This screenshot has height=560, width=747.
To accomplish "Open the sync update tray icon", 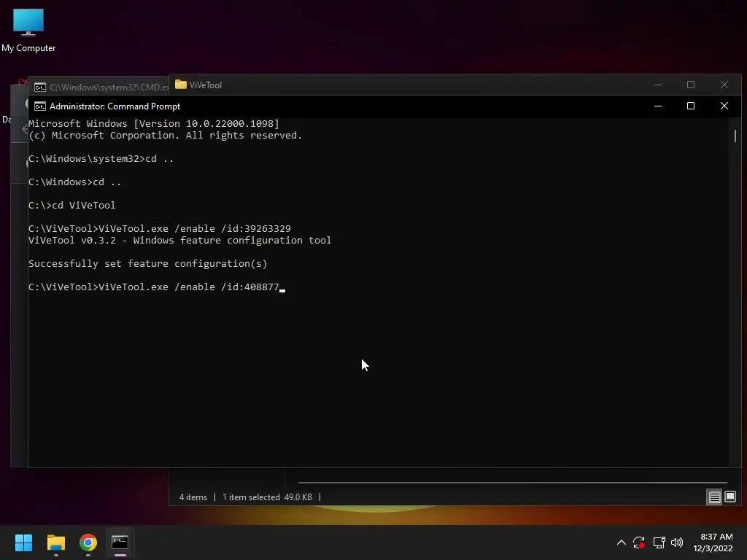I will pos(639,542).
